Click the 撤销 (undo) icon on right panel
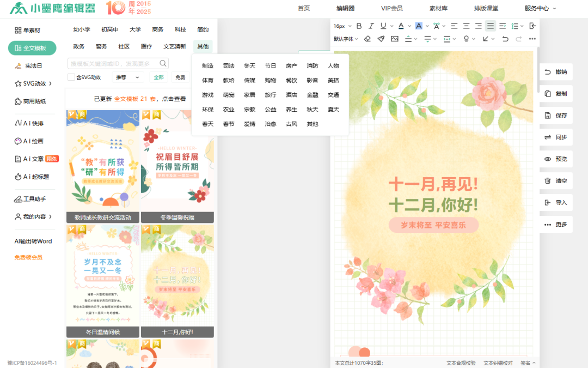The width and height of the screenshot is (588, 368). click(555, 72)
